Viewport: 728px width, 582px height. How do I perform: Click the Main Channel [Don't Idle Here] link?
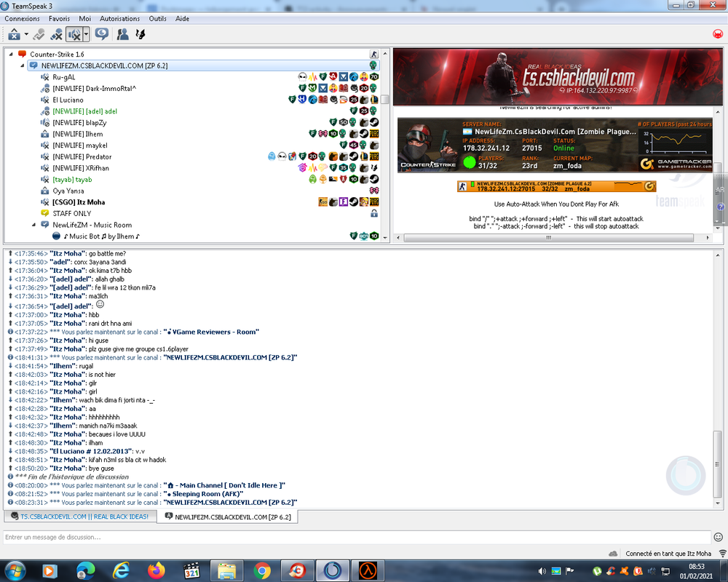225,485
